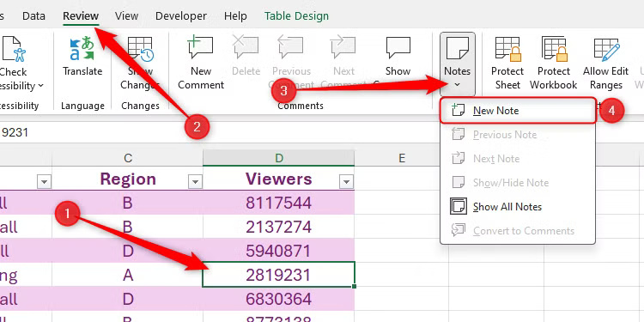This screenshot has height=322, width=644.
Task: Open the Region column filter dropdown
Action: [195, 181]
